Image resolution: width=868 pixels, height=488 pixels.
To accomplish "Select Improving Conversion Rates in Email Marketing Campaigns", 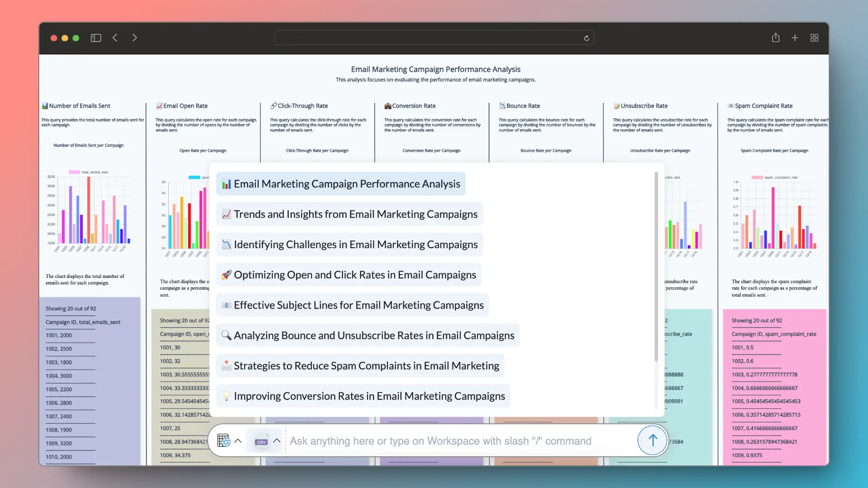I will tap(362, 396).
